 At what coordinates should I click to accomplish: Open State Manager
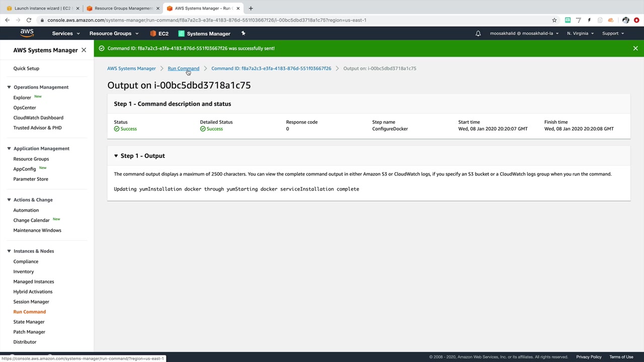[x=29, y=322]
